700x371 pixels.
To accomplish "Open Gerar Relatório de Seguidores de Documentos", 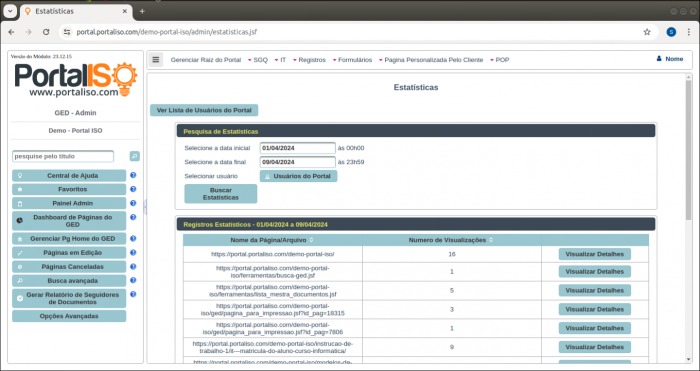I will (69, 298).
